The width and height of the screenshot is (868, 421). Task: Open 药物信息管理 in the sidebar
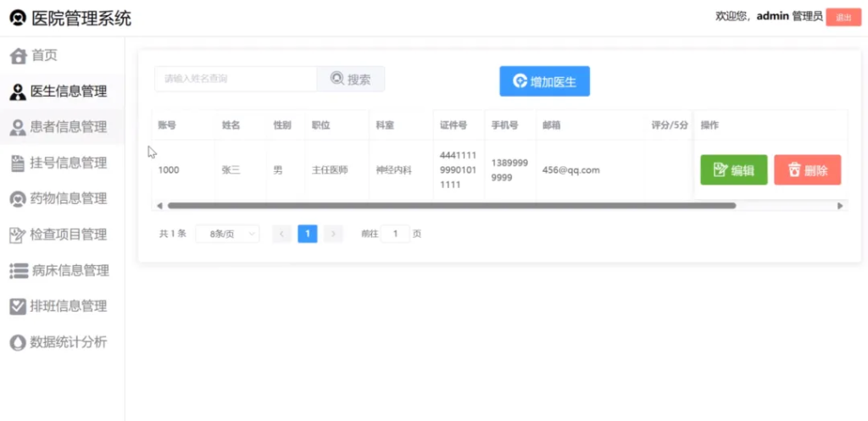point(63,199)
